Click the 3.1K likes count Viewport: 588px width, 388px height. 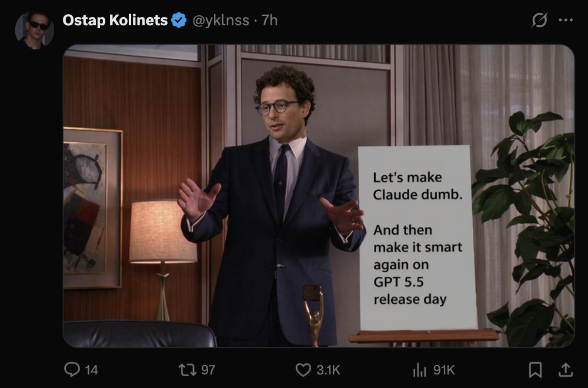pyautogui.click(x=328, y=370)
